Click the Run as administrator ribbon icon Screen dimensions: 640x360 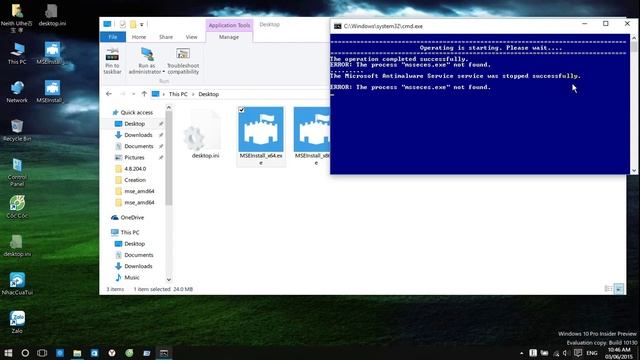pyautogui.click(x=147, y=54)
